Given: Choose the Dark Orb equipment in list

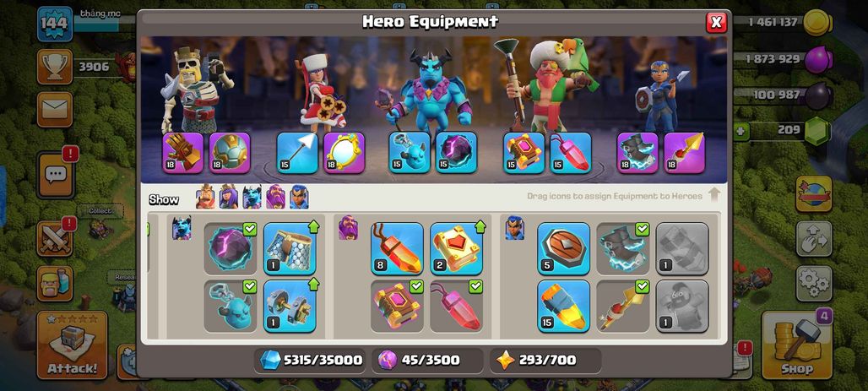Looking at the screenshot, I should pos(231,248).
